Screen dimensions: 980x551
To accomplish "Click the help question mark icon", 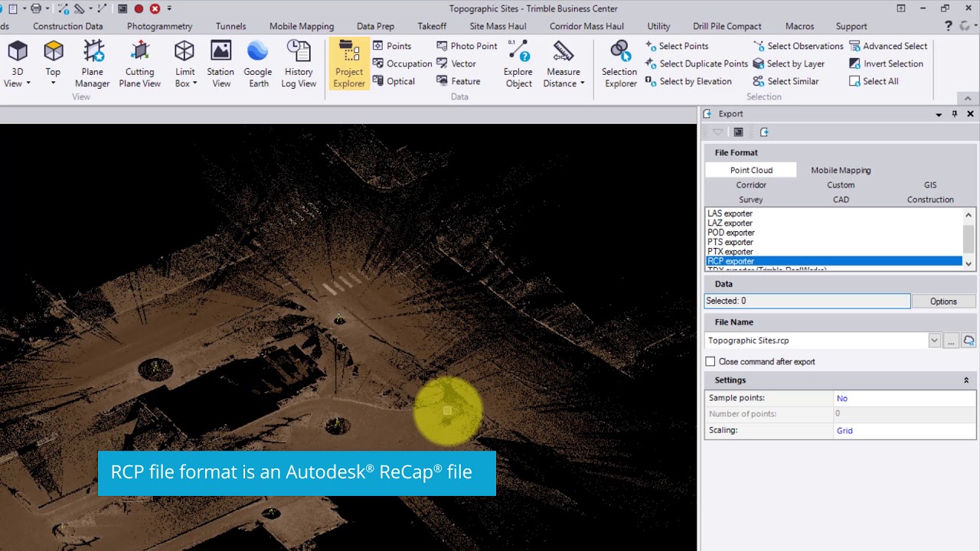I will point(949,26).
